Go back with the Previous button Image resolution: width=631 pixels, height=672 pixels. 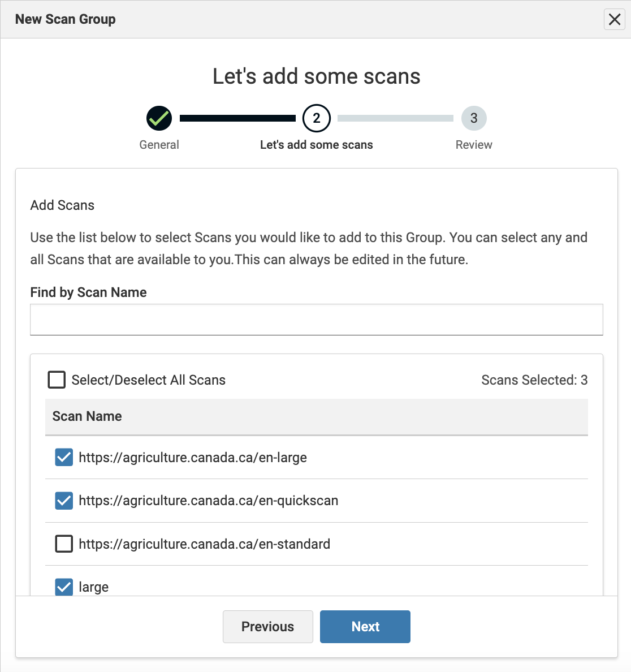[x=267, y=627]
